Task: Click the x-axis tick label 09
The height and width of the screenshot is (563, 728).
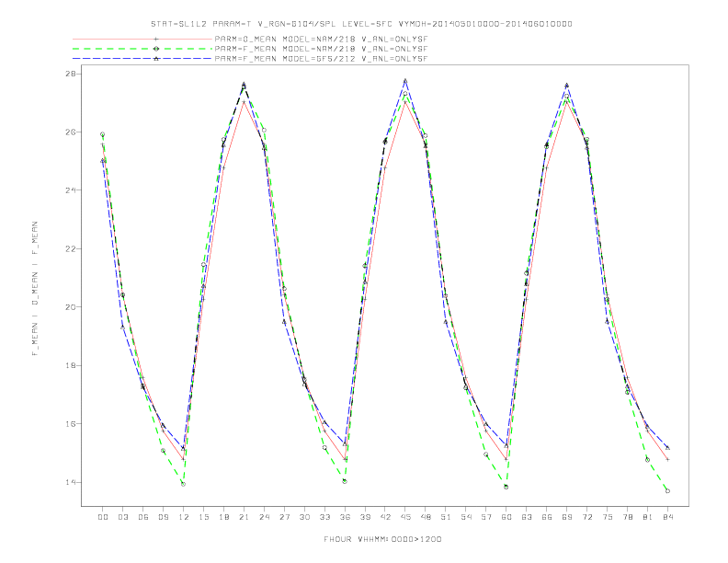Action: pos(164,517)
